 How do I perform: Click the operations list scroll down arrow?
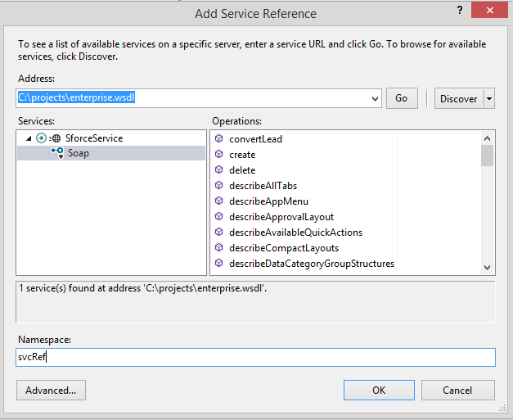tap(487, 268)
